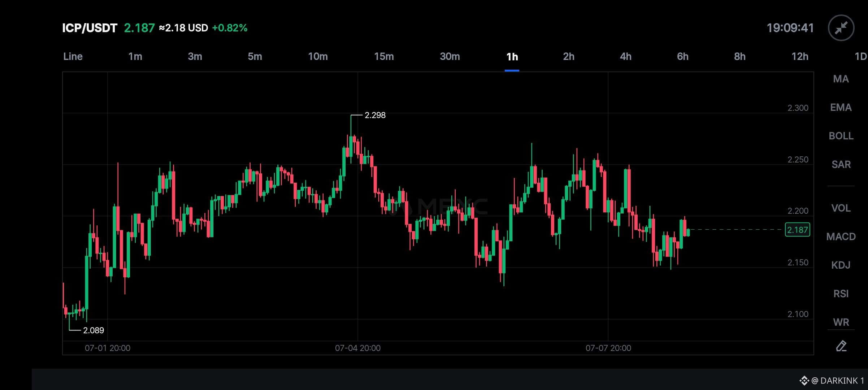Click the 2.298 high price label
The image size is (868, 390).
tap(375, 115)
